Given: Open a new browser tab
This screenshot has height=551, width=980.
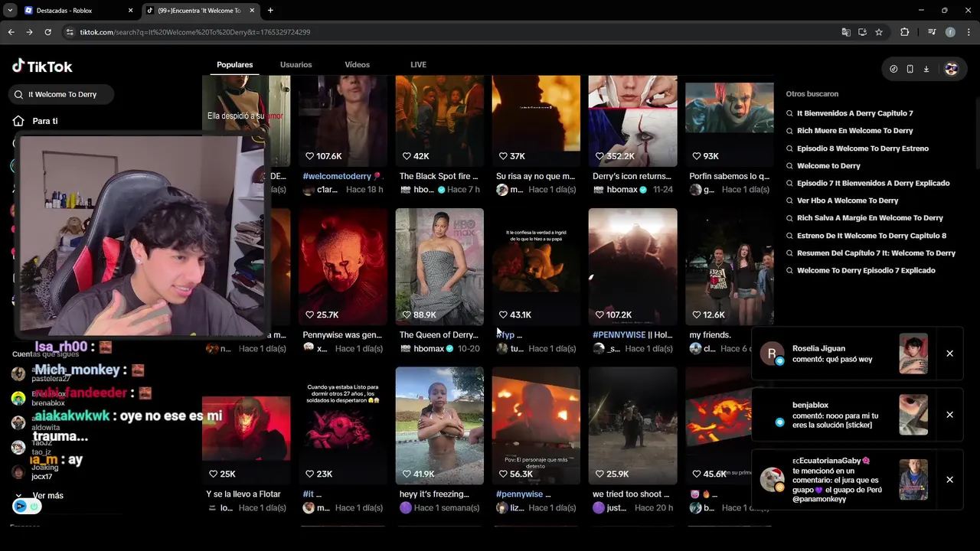Looking at the screenshot, I should pyautogui.click(x=270, y=11).
